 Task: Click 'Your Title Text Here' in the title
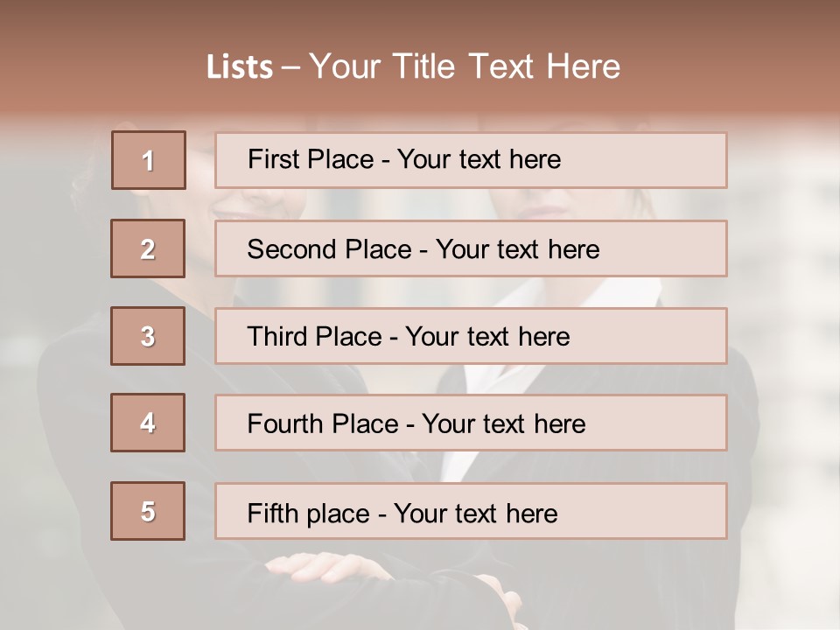pyautogui.click(x=465, y=67)
